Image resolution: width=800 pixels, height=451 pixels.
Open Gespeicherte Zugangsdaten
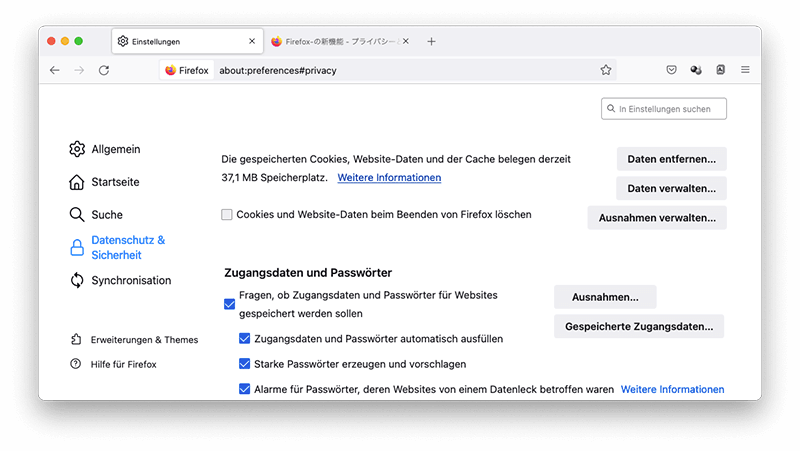pyautogui.click(x=638, y=326)
